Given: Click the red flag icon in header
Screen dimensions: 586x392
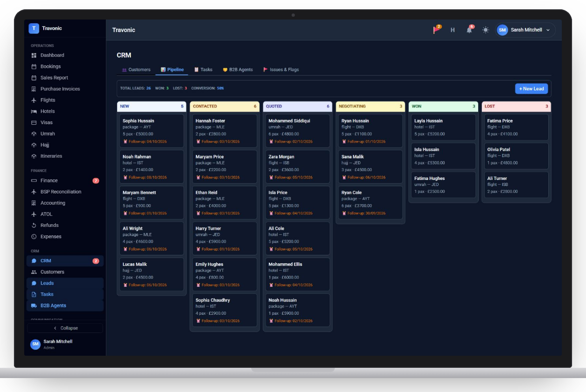Looking at the screenshot, I should tap(437, 30).
